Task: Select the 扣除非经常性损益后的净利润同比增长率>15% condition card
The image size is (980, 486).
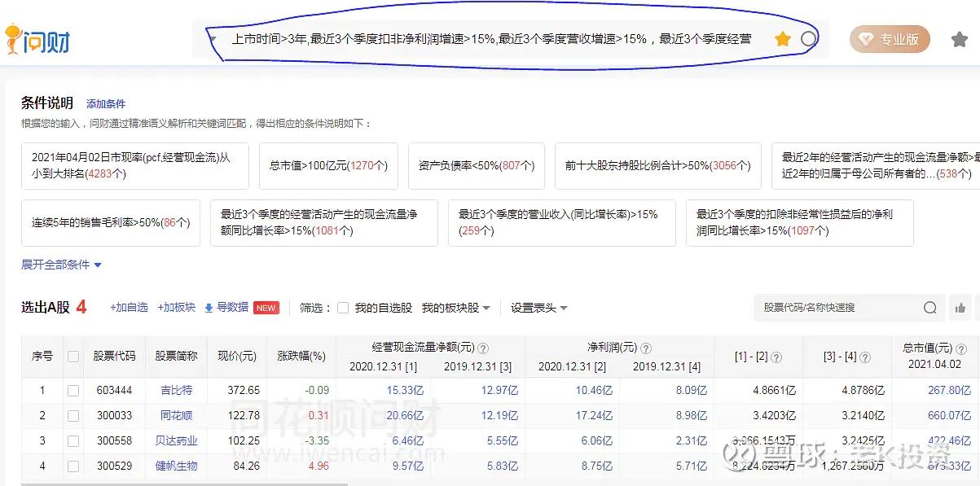Action: [799, 222]
